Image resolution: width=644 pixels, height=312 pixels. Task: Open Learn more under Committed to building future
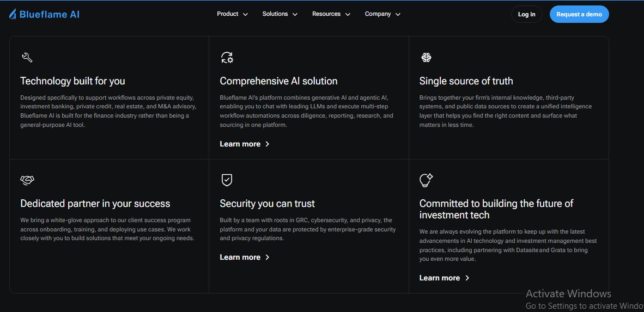(x=440, y=278)
